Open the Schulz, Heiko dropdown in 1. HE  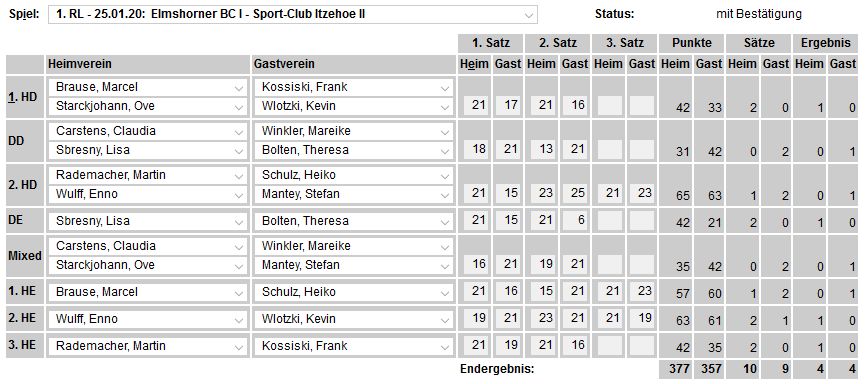click(x=354, y=292)
